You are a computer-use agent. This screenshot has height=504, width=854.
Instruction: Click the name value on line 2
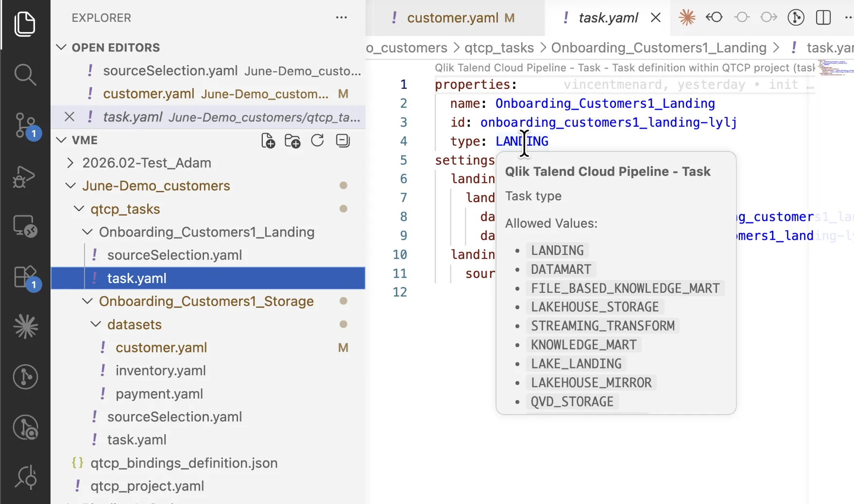point(605,103)
